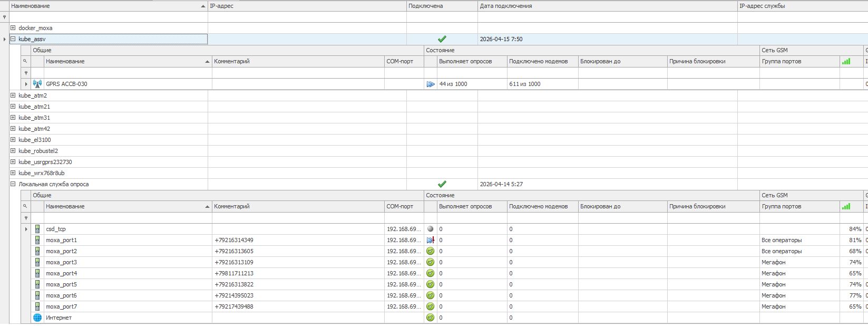Click the green signal strength column header in lower grid
The height and width of the screenshot is (326, 868).
click(846, 206)
